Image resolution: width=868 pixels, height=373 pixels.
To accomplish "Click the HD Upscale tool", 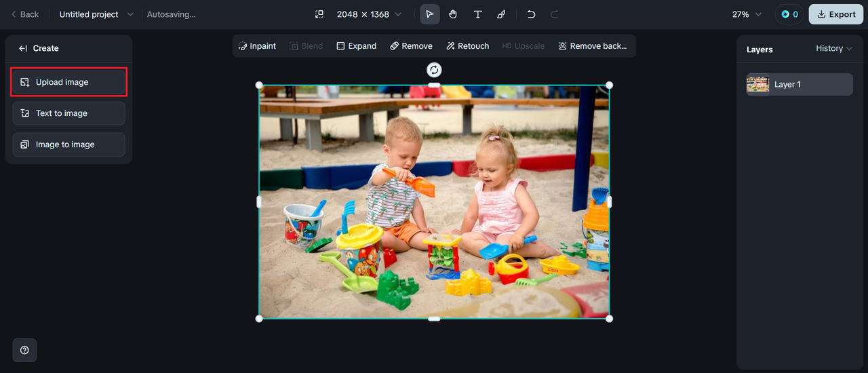I will point(523,46).
